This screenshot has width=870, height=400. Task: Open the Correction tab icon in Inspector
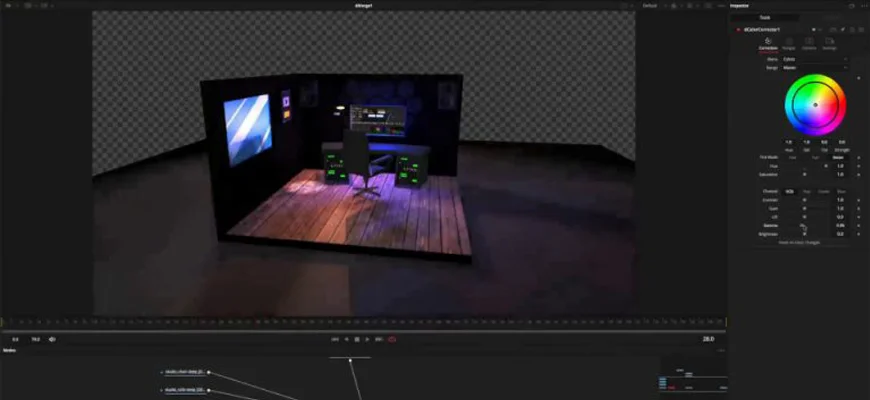(768, 41)
